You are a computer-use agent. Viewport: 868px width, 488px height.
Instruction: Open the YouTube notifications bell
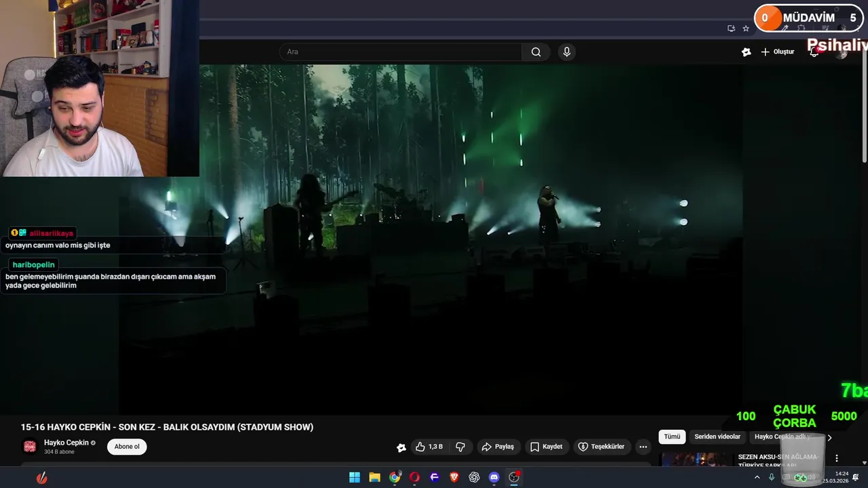pyautogui.click(x=814, y=52)
